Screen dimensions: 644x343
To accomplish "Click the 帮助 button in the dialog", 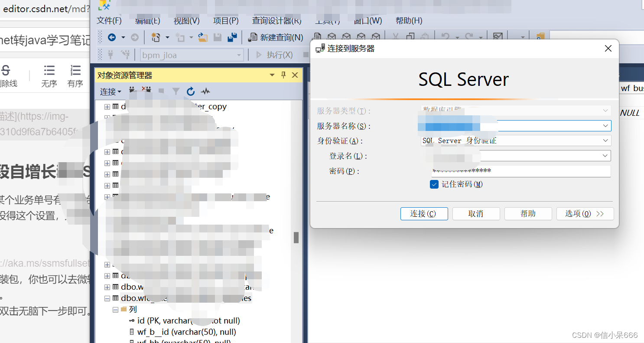I will (x=528, y=214).
